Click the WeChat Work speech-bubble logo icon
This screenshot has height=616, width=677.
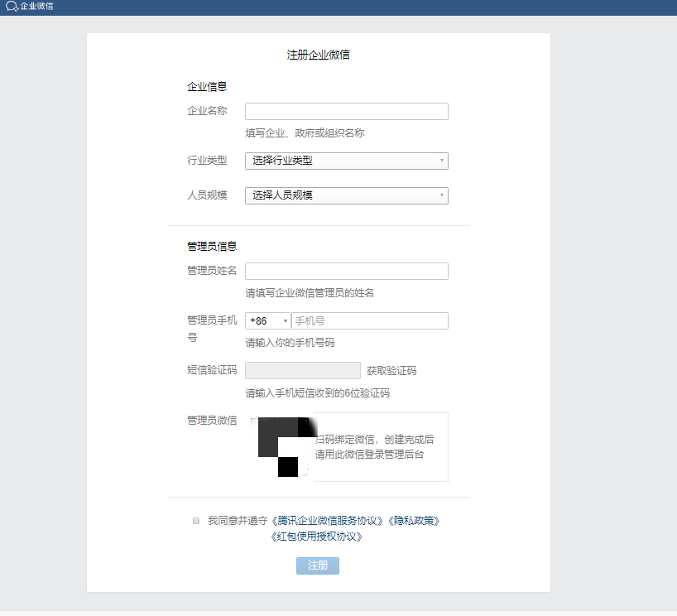(x=12, y=8)
